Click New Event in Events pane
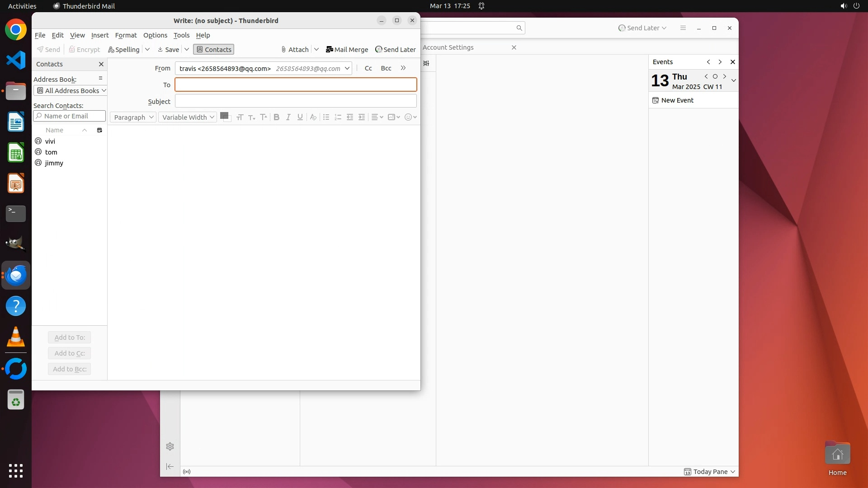This screenshot has height=488, width=868. coord(677,100)
